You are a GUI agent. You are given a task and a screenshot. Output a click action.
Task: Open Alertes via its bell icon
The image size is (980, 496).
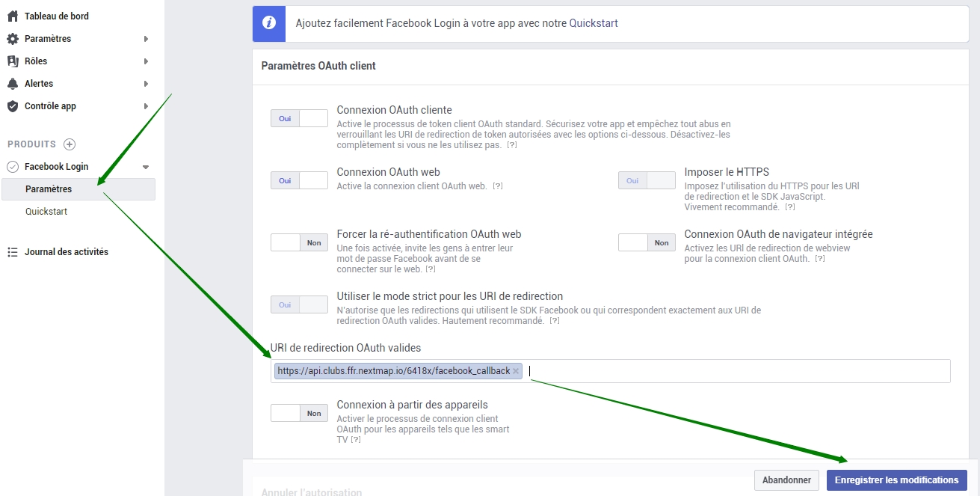tap(12, 83)
